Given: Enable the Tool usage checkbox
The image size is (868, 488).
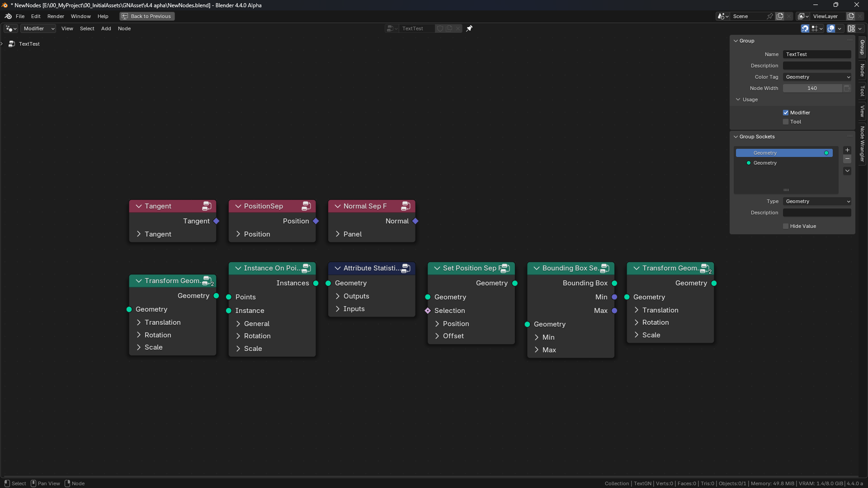Looking at the screenshot, I should coord(786,122).
